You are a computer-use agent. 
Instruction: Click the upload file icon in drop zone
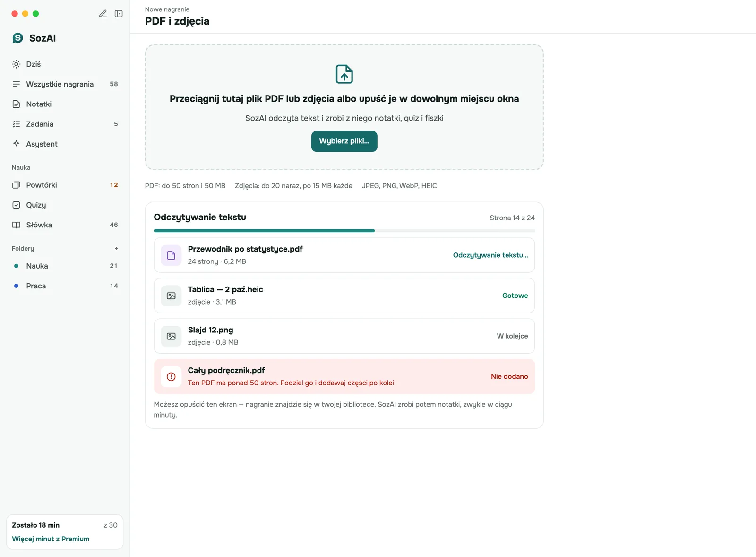point(344,74)
